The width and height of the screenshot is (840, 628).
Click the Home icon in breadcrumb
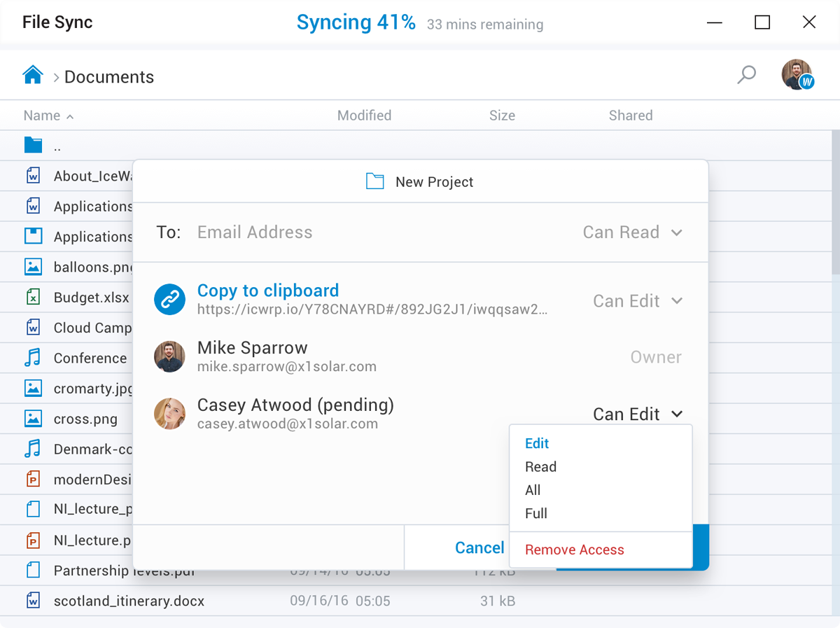coord(33,76)
